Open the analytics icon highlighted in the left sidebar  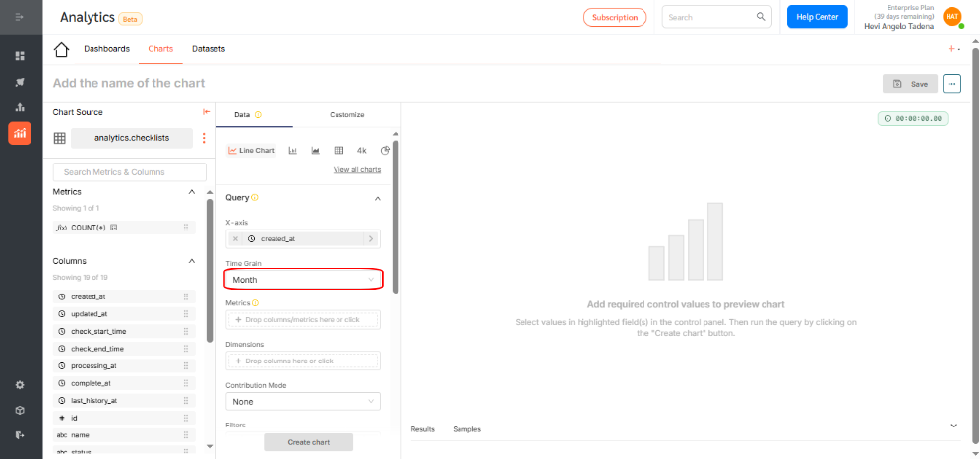[20, 133]
